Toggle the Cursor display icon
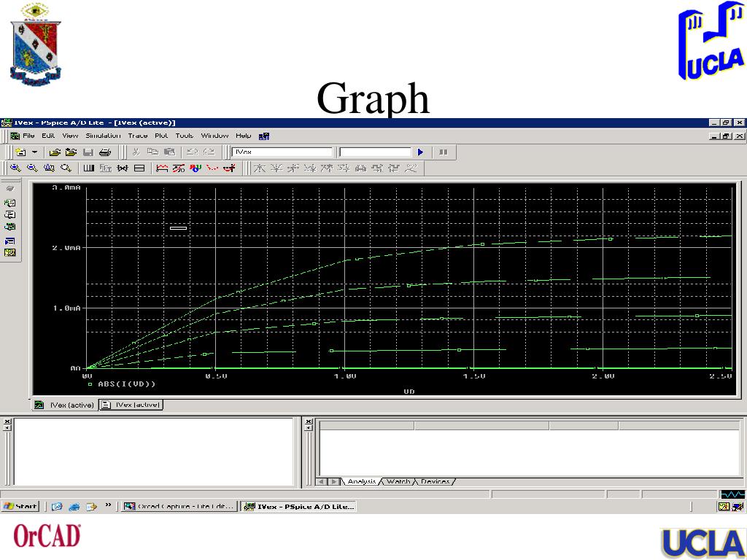The width and height of the screenshot is (747, 560). pyautogui.click(x=230, y=168)
